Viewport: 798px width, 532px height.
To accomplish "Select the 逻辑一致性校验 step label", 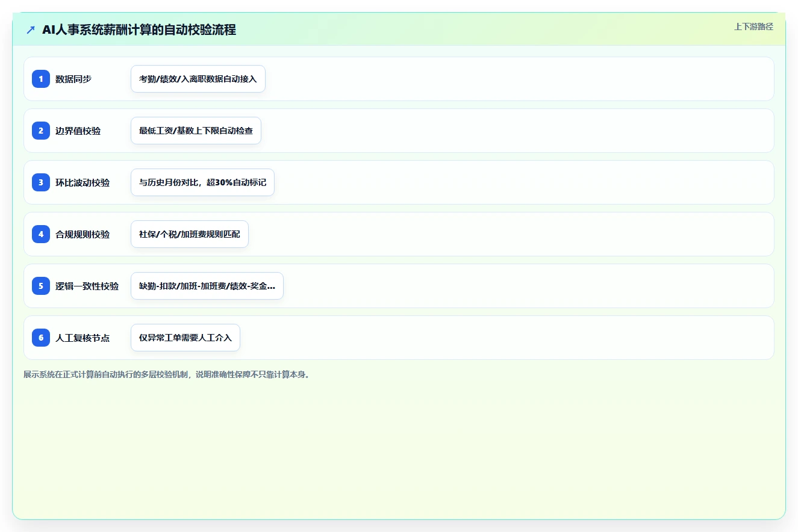I will [87, 286].
